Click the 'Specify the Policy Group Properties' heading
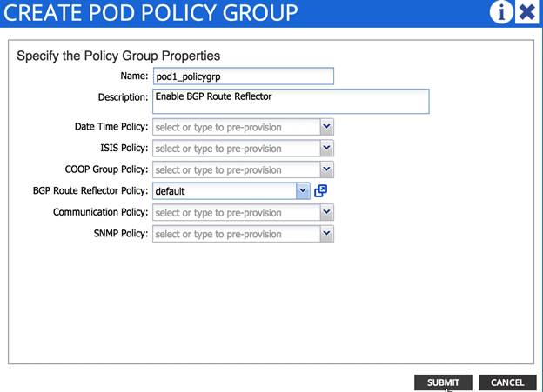This screenshot has width=543, height=392. pyautogui.click(x=118, y=56)
